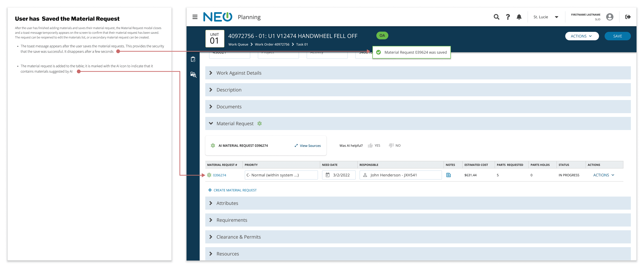Open notes document icon for request 0396274
The image size is (644, 268).
(x=448, y=175)
